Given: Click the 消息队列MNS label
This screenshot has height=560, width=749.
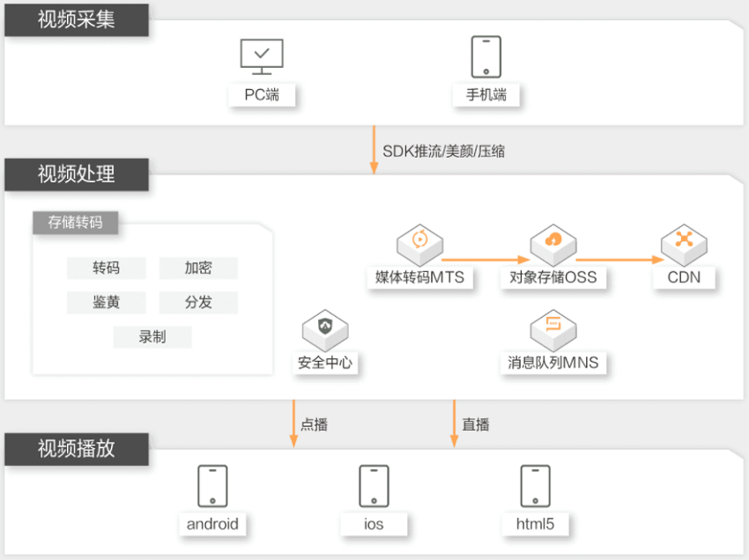Looking at the screenshot, I should [553, 363].
